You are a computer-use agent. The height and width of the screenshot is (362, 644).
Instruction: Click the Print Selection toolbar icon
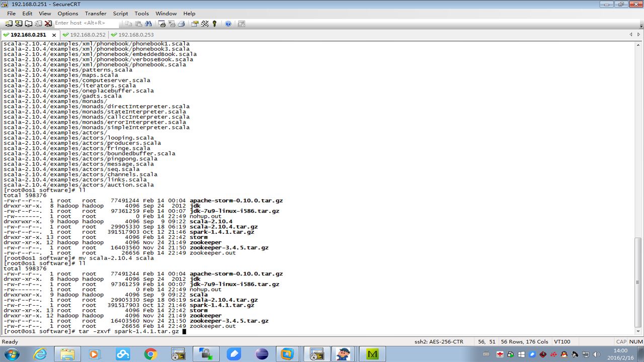172,23
